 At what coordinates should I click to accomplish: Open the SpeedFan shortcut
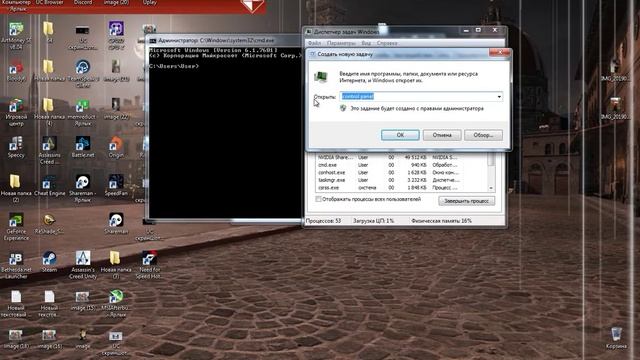coord(116,184)
